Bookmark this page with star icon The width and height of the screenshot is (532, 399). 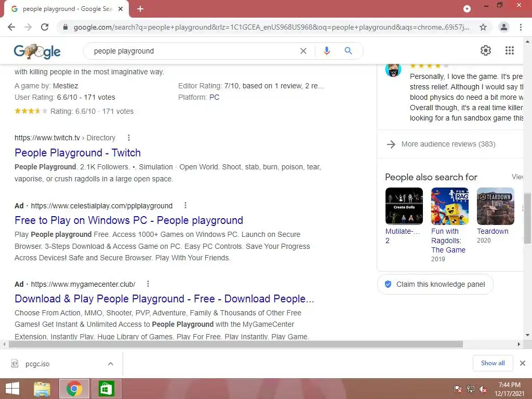pyautogui.click(x=483, y=27)
